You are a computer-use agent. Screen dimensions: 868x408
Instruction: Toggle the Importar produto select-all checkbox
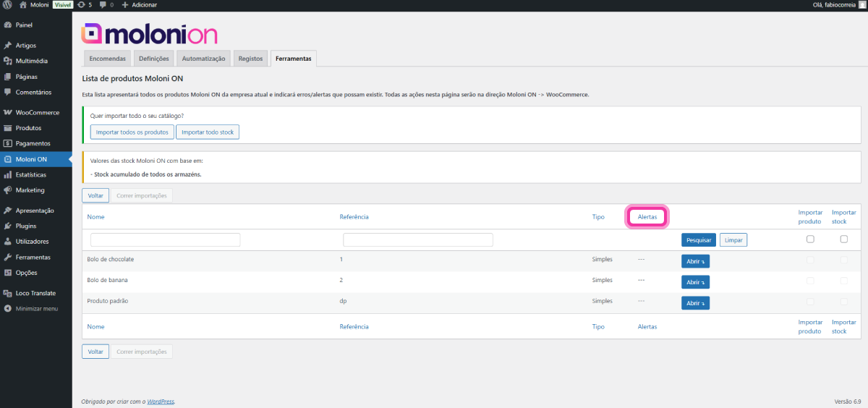[x=810, y=239]
